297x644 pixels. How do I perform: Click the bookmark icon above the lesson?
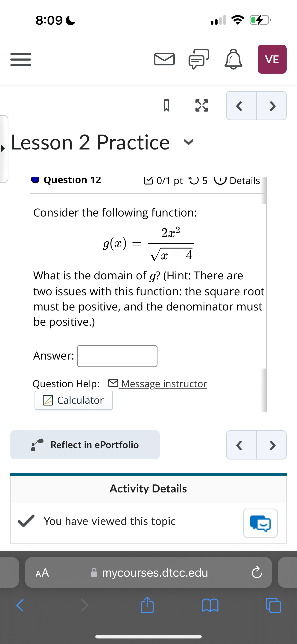[167, 106]
